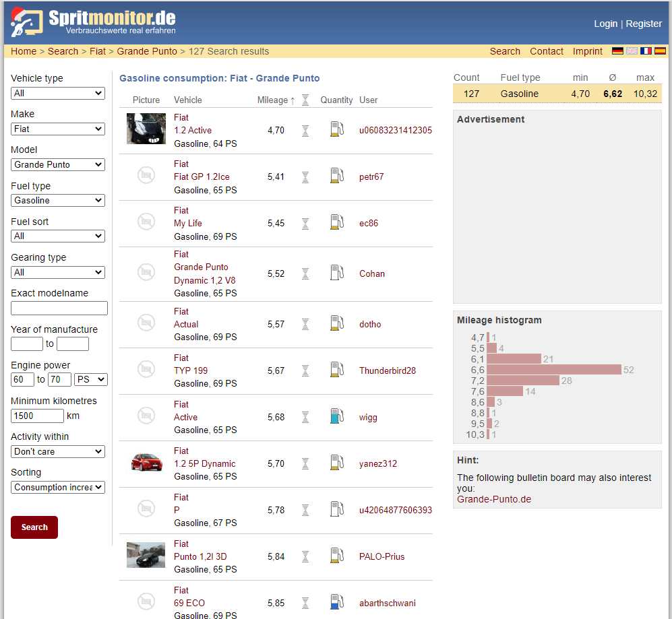This screenshot has height=619, width=672.
Task: Click the 6,1 histogram bar with 21
Action: [x=514, y=359]
